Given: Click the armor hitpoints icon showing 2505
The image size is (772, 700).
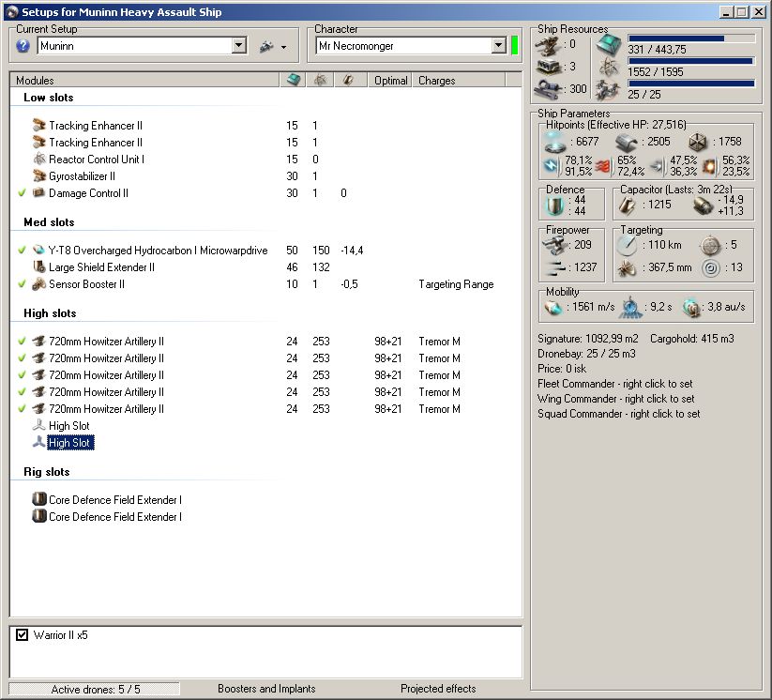Looking at the screenshot, I should click(x=627, y=143).
